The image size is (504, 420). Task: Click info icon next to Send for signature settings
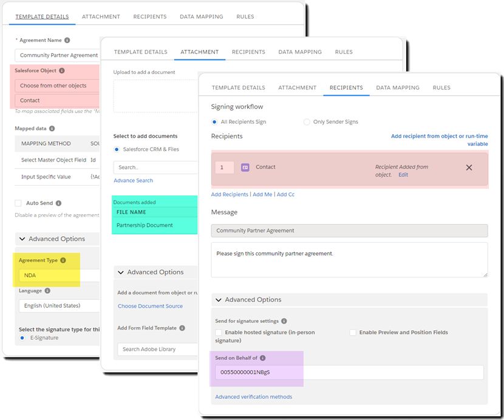click(284, 320)
